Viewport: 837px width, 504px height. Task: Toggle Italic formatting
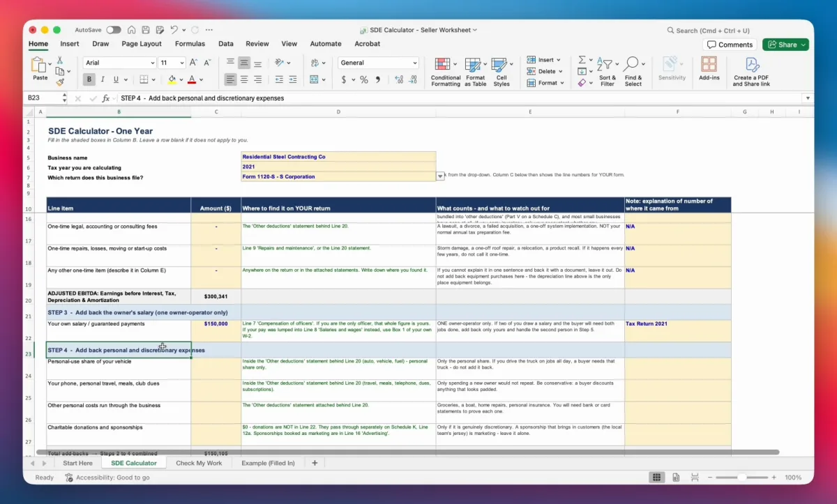[102, 79]
